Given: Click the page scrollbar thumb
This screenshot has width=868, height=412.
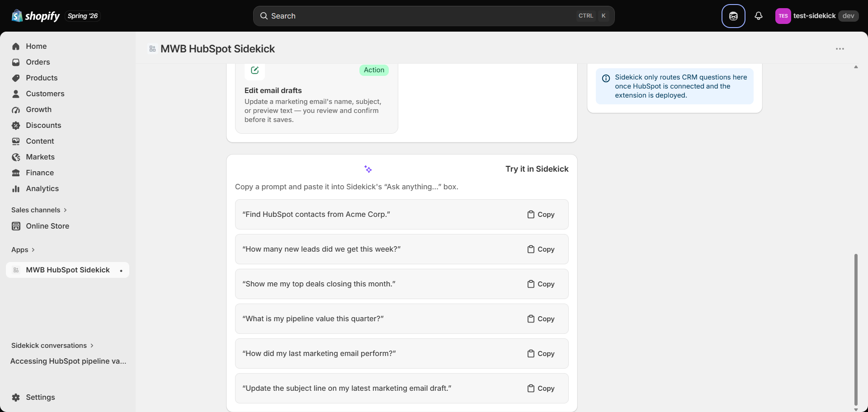Looking at the screenshot, I should pyautogui.click(x=856, y=330).
